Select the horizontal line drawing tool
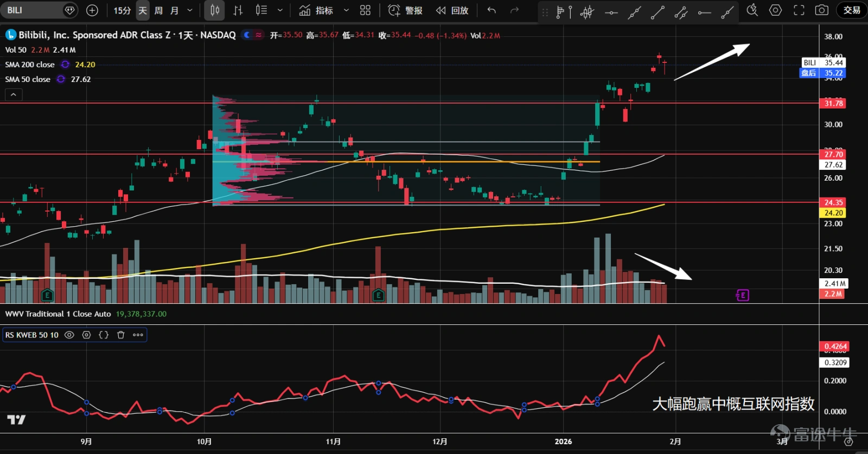868x454 pixels. (x=611, y=12)
